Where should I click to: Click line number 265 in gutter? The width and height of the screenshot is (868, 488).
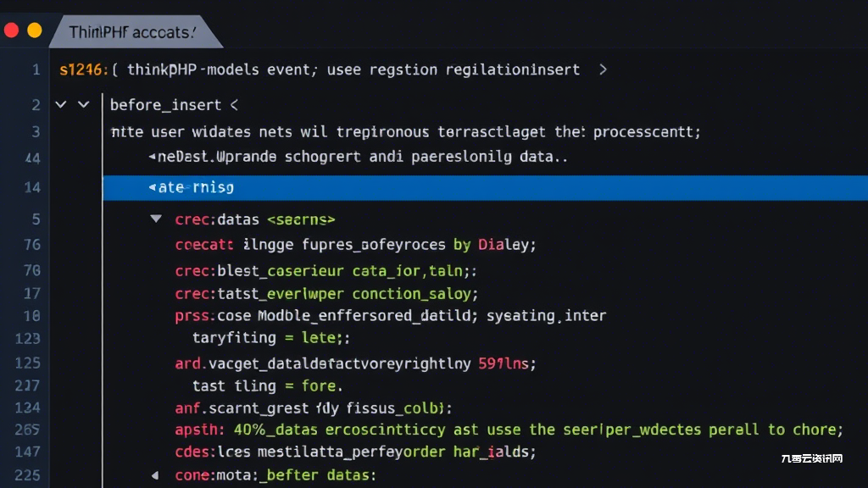pos(27,430)
